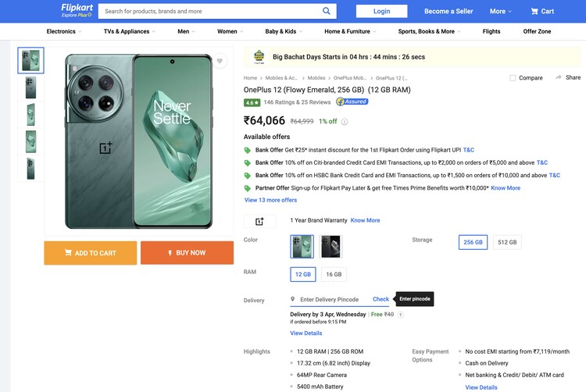Click the View 13 more offers link
Viewport: 586px width, 392px height.
[270, 200]
